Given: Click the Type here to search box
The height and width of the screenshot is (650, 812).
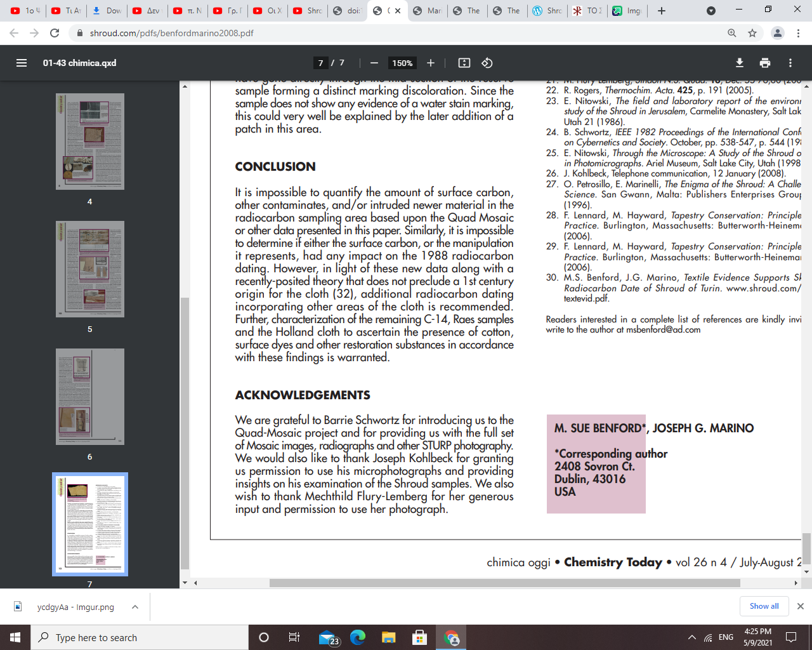Looking at the screenshot, I should tap(140, 637).
